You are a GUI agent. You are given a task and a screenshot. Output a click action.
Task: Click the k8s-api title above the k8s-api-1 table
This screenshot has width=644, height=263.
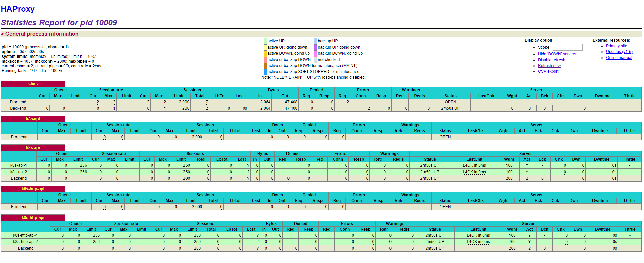33,148
